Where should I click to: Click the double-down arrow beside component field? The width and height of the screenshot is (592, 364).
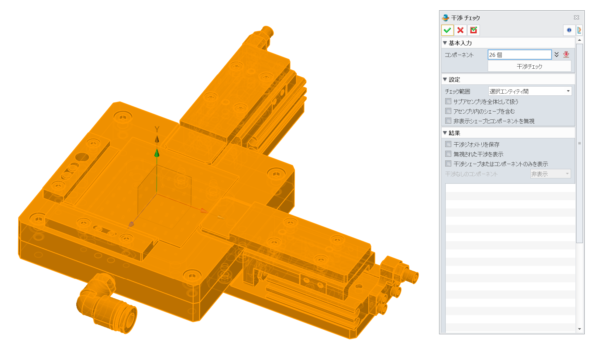pyautogui.click(x=556, y=55)
